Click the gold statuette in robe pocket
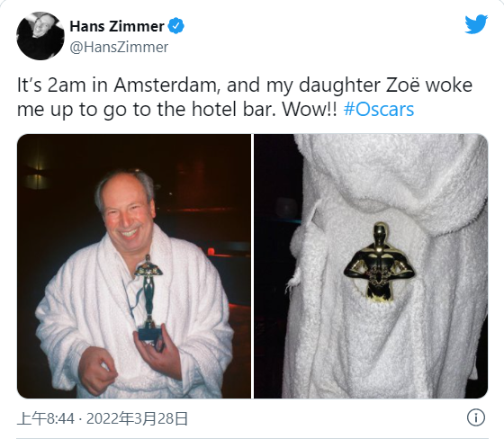Viewport: 504px width, 439px height. pos(379,262)
